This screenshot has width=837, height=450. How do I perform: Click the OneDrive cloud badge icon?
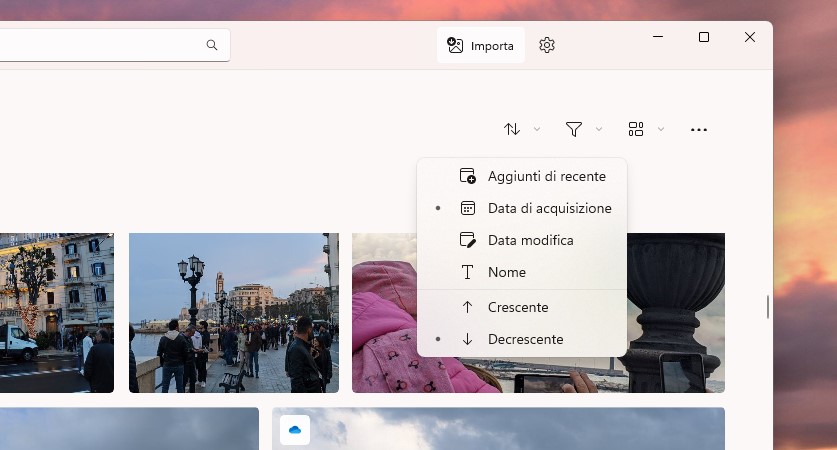point(295,430)
